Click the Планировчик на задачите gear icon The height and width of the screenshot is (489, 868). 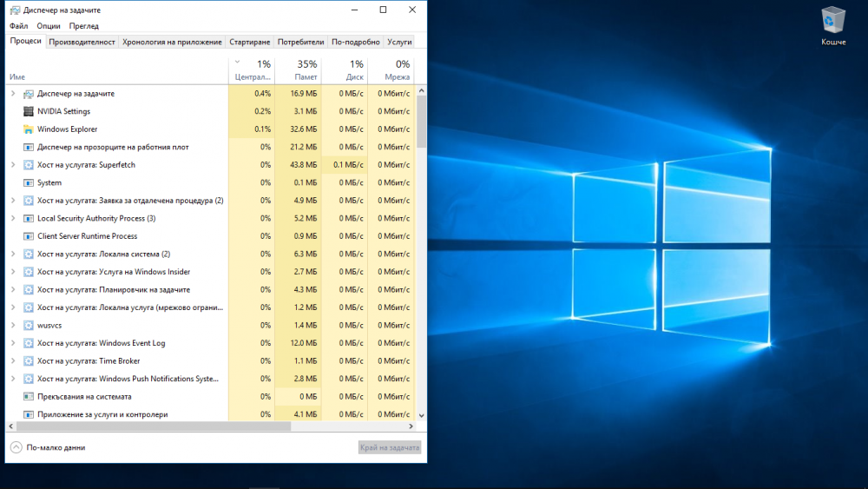[29, 289]
